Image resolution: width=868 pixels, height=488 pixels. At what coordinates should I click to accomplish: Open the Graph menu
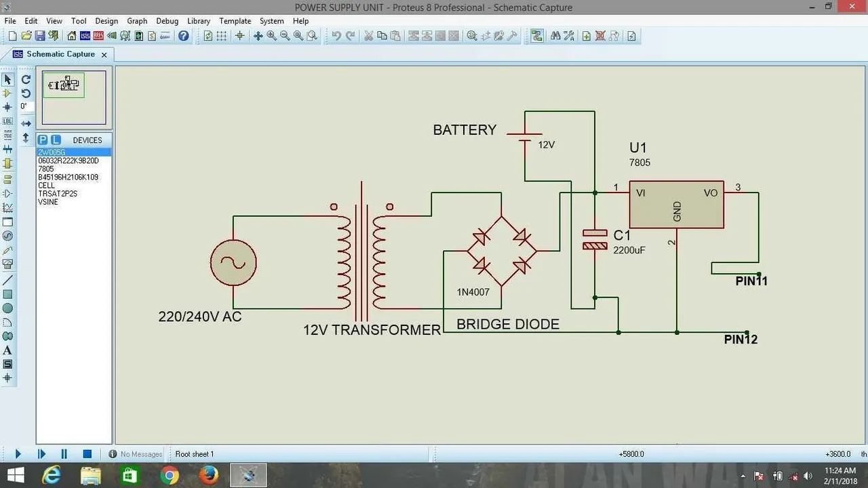point(137,21)
